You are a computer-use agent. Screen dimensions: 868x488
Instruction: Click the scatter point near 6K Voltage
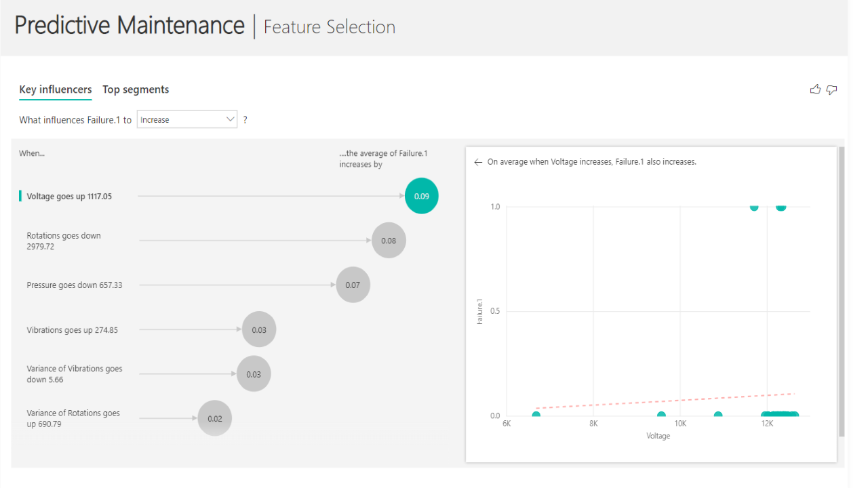pyautogui.click(x=536, y=415)
